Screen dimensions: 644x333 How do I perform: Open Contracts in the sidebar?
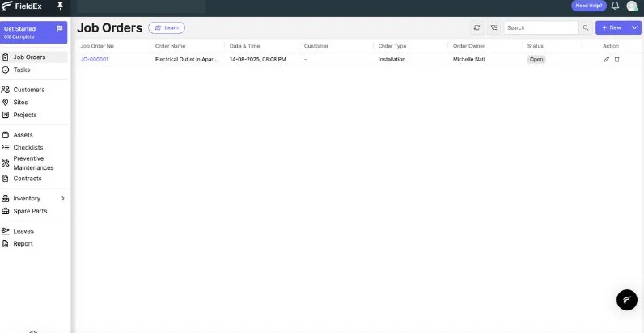[34, 179]
